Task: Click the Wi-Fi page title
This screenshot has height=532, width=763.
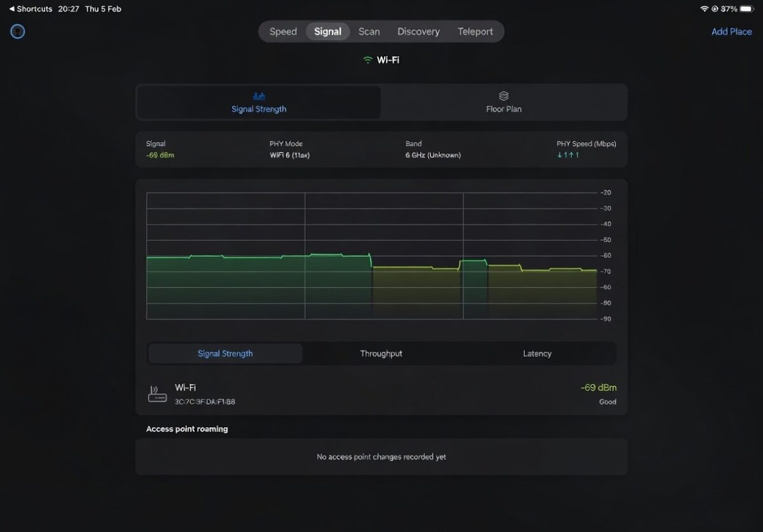Action: click(x=388, y=60)
